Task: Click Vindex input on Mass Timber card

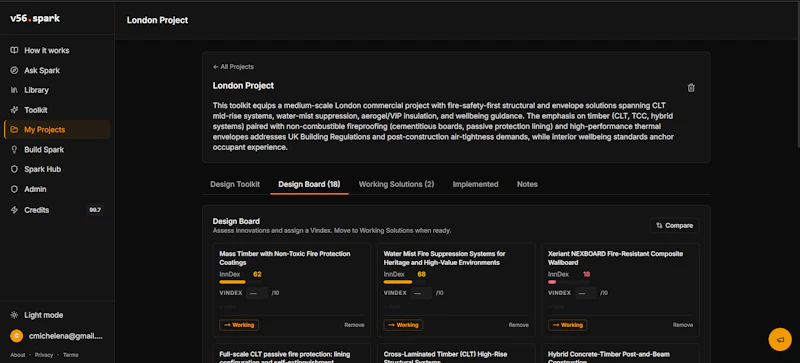Action: coord(257,293)
